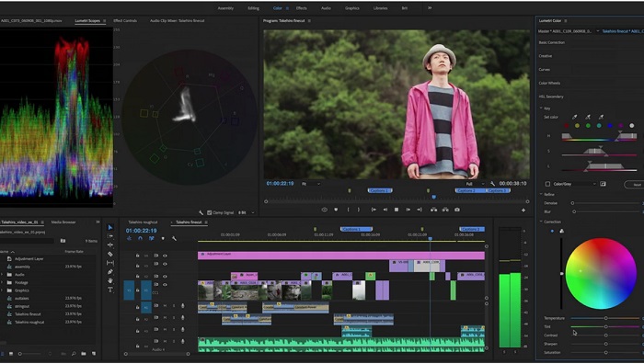Open the Color/Gray dropdown

click(x=574, y=184)
